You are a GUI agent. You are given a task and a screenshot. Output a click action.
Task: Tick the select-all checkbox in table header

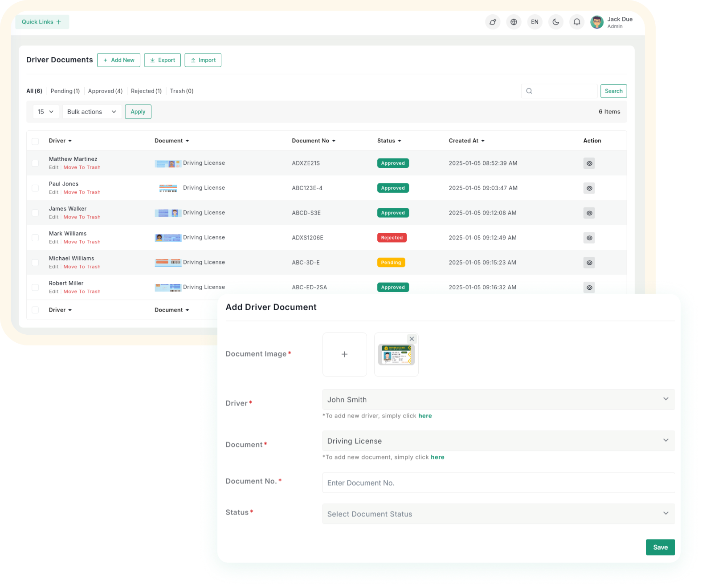point(35,141)
